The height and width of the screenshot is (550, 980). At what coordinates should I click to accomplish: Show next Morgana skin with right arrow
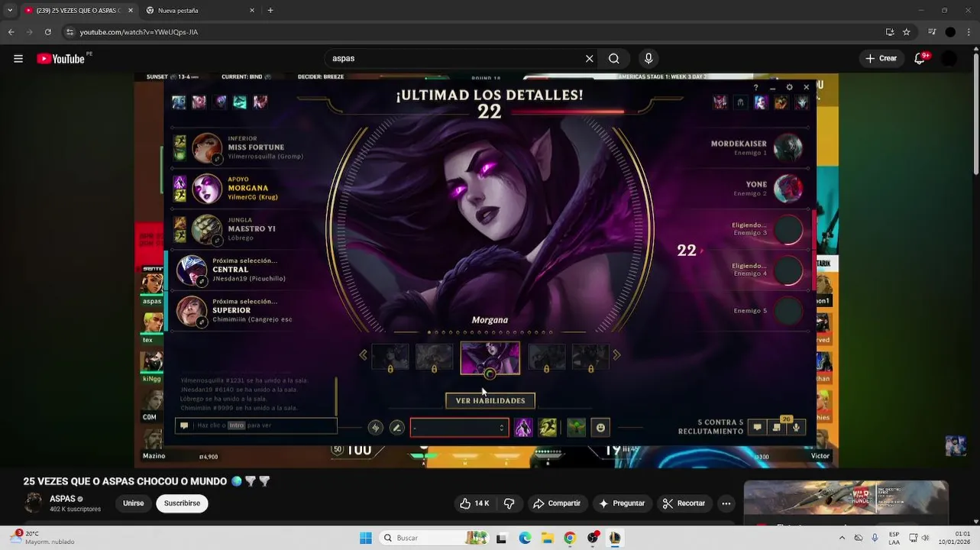tap(616, 355)
